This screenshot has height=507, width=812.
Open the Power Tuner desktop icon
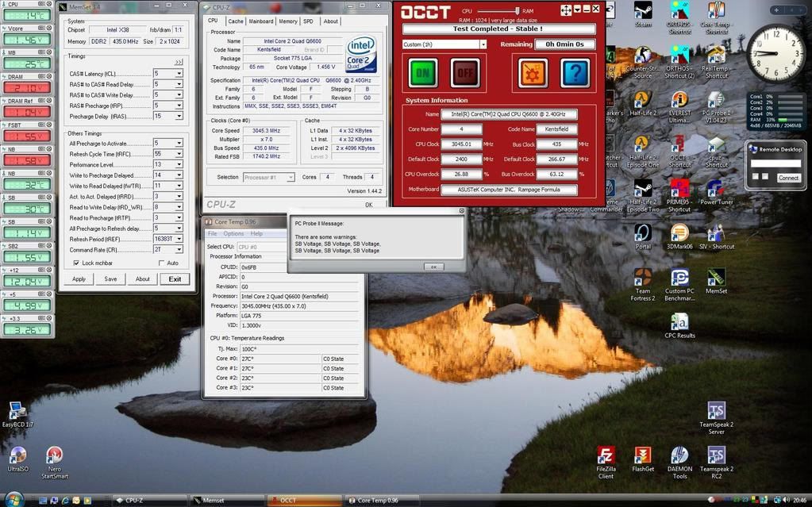coord(716,192)
